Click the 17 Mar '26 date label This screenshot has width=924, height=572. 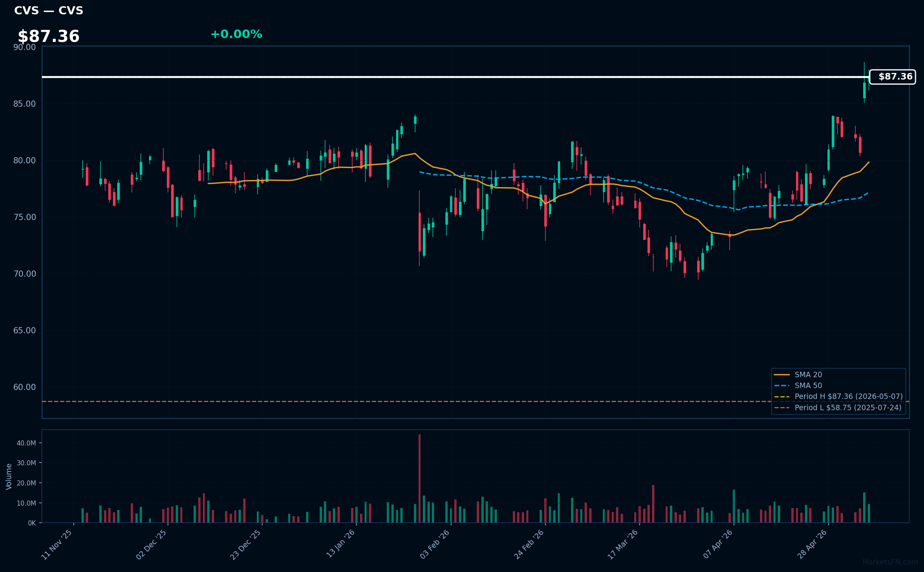click(x=623, y=544)
